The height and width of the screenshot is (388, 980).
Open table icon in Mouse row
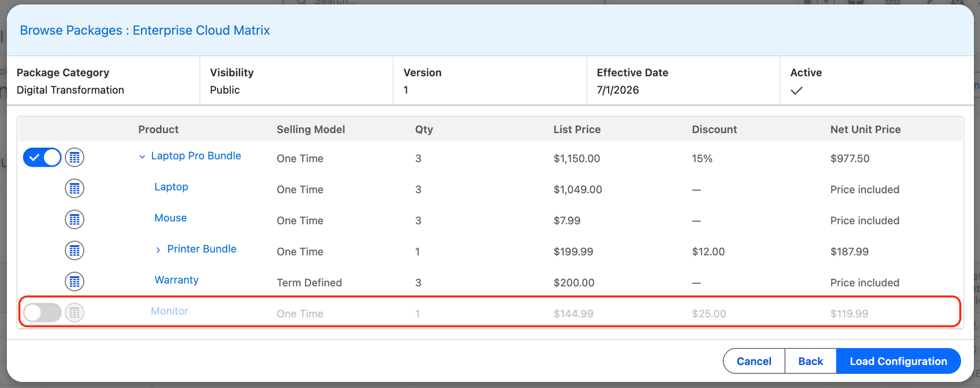(75, 219)
